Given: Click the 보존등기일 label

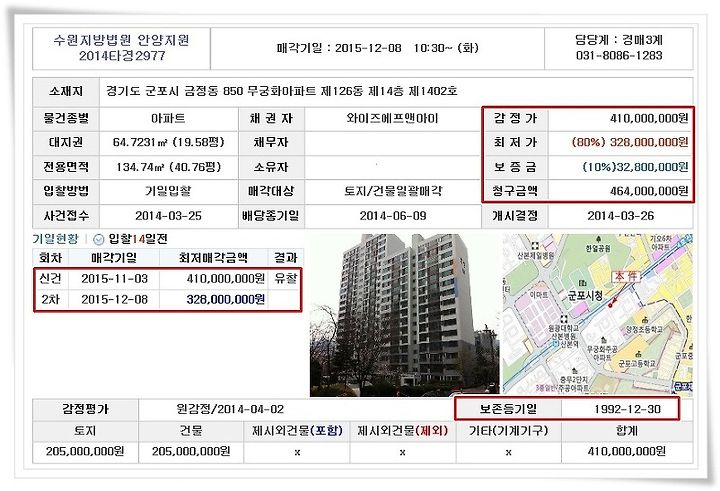Looking at the screenshot, I should point(508,409).
